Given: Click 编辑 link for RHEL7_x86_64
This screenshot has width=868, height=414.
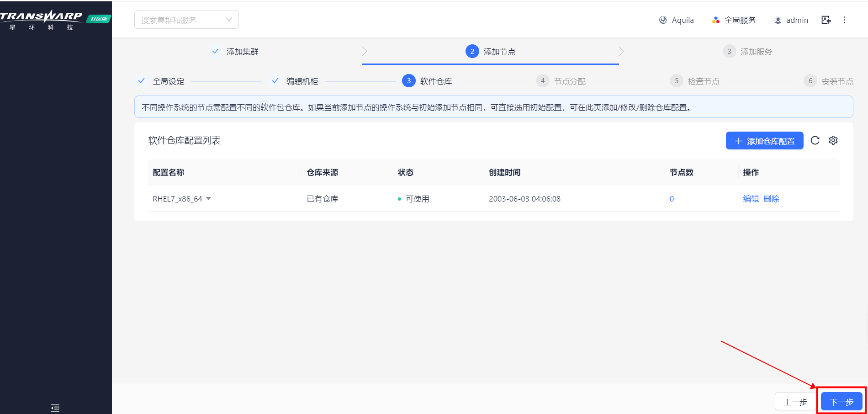Looking at the screenshot, I should (751, 199).
